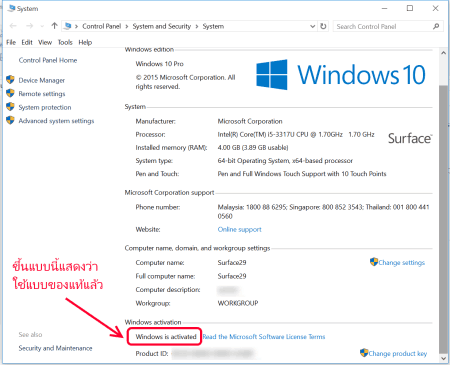This screenshot has height=365, width=450.
Task: Select the Pen and Touch support text
Action: (x=302, y=174)
